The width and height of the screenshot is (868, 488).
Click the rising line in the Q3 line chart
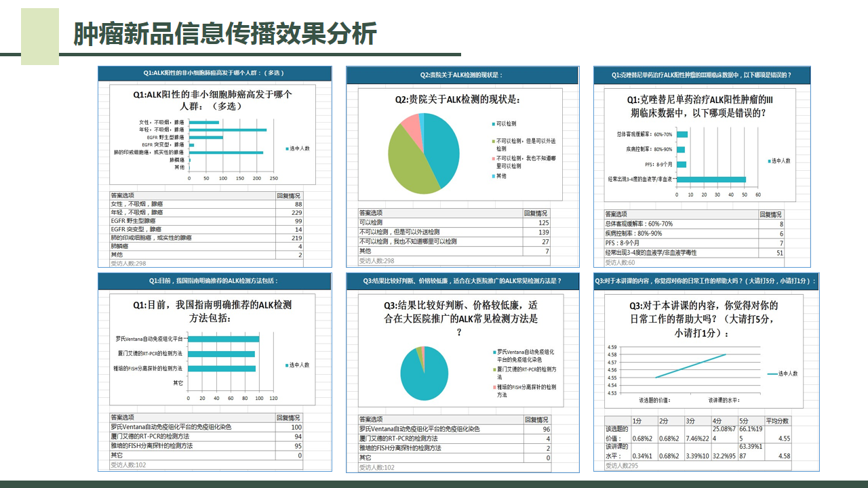click(692, 365)
